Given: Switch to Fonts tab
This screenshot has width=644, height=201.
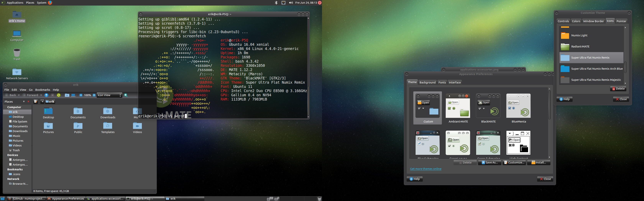Looking at the screenshot, I should pyautogui.click(x=442, y=82).
